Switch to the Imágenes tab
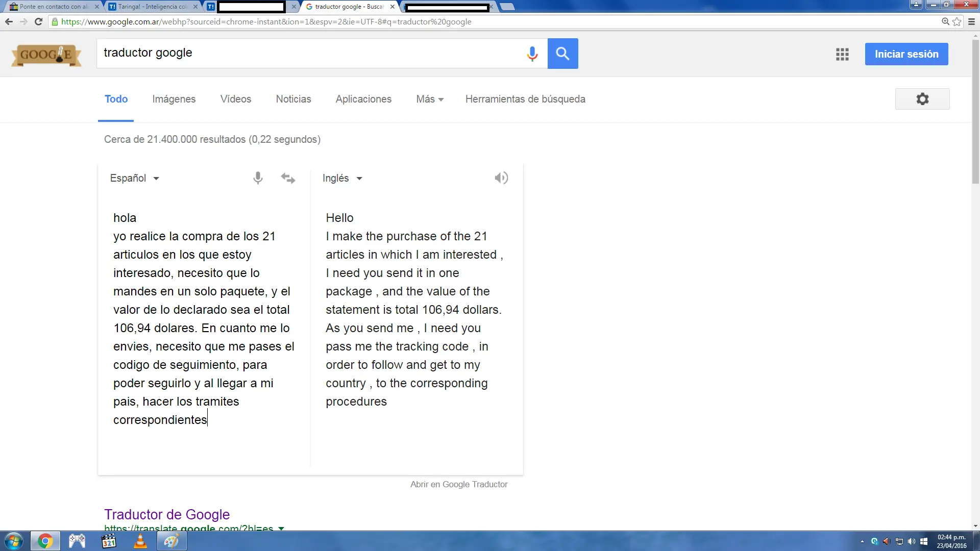This screenshot has height=551, width=980. click(x=174, y=99)
